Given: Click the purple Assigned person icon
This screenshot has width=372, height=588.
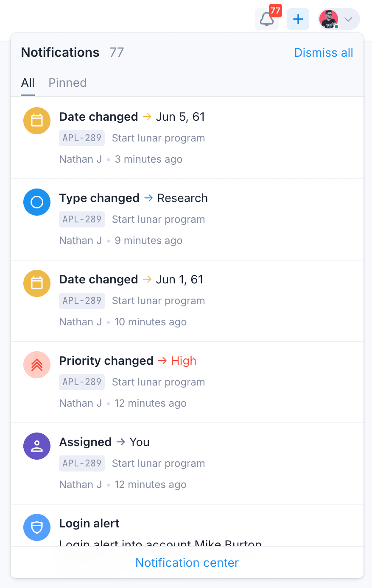Looking at the screenshot, I should coord(36,446).
